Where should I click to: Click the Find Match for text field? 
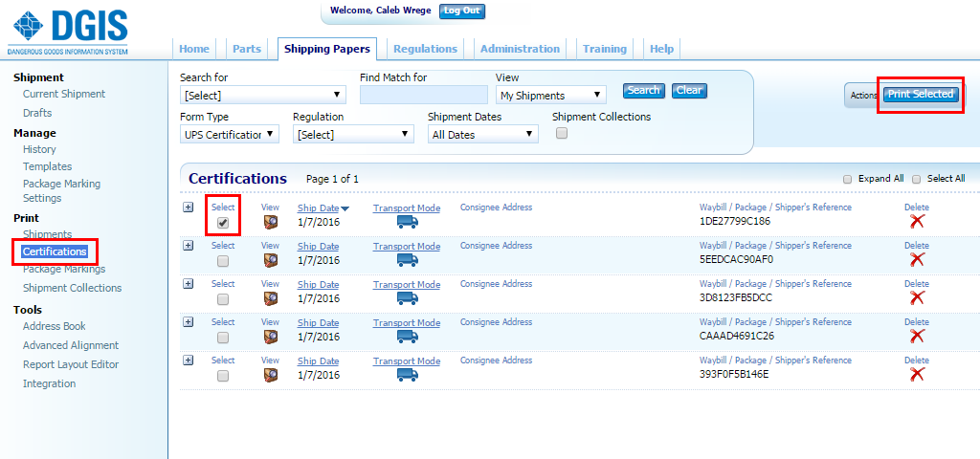[x=423, y=95]
